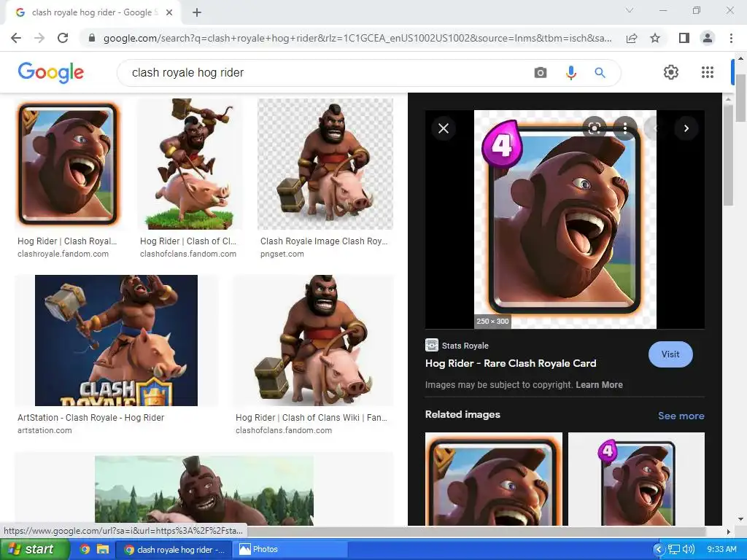Search by image camera icon

pos(541,73)
